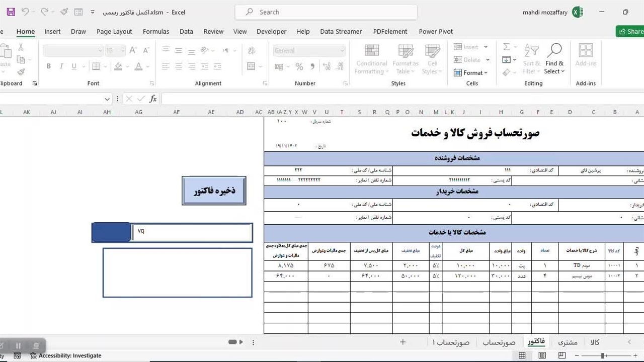Click the ذخیره فاکتور button
The width and height of the screenshot is (644, 362).
pos(214,191)
